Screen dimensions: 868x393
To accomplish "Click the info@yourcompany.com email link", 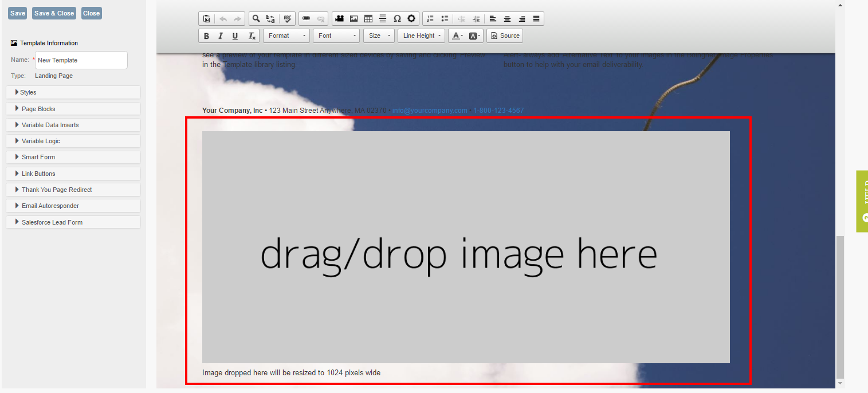I will pos(430,111).
